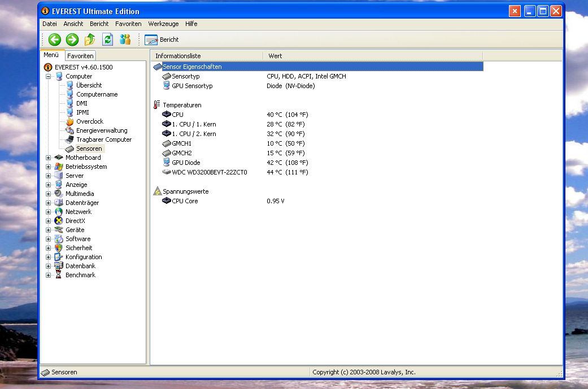Switch to the Menü tab
This screenshot has height=389, width=588.
click(x=51, y=55)
